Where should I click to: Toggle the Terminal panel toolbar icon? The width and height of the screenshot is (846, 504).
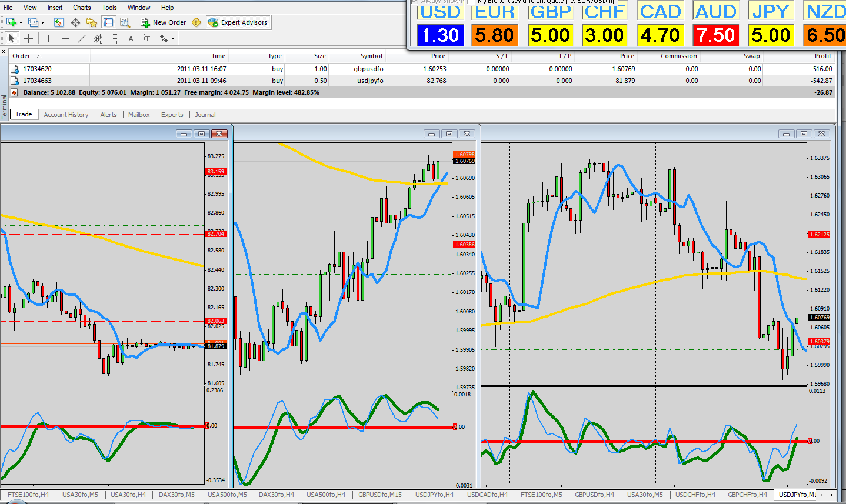[108, 22]
